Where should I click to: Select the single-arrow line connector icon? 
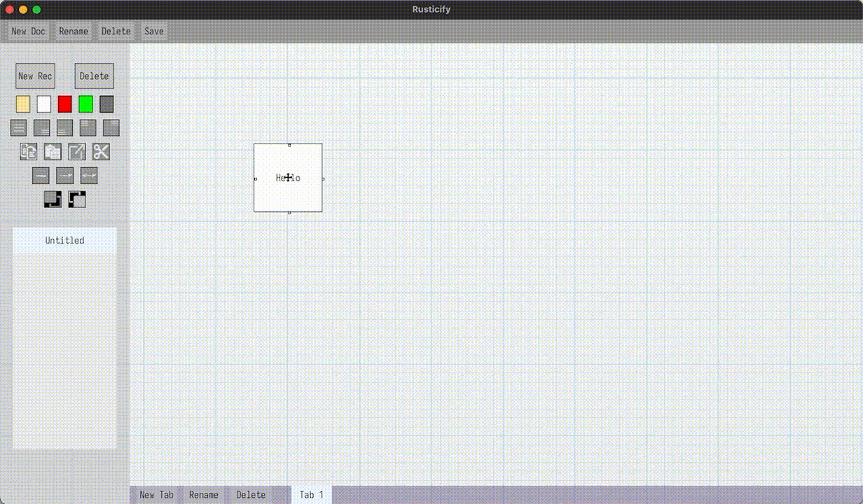[64, 176]
